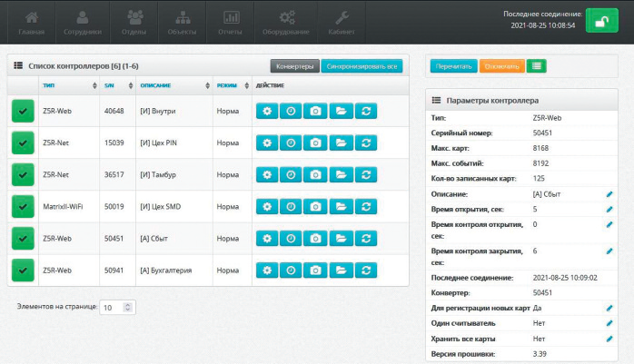The image size is (634, 364).
Task: Sort table by РЕЖИМ column
Action: pos(233,85)
